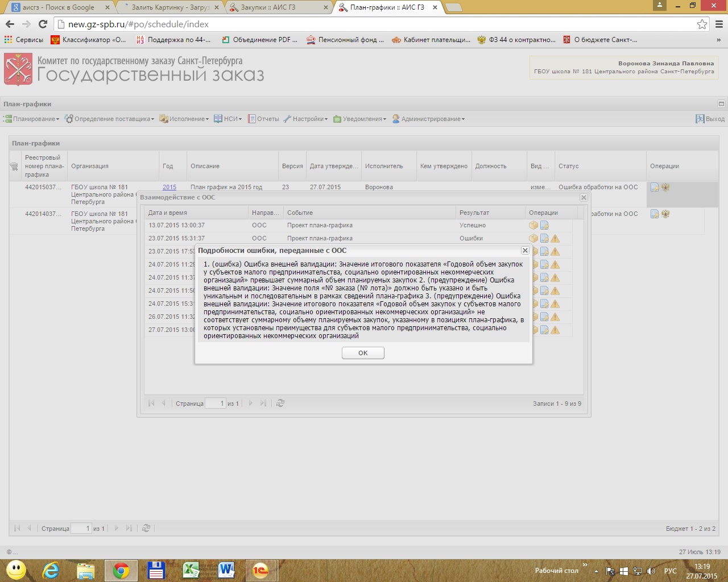Click the warning triangle in the 27.07.2015 row
Viewport: 728px width, 582px height.
pos(555,330)
